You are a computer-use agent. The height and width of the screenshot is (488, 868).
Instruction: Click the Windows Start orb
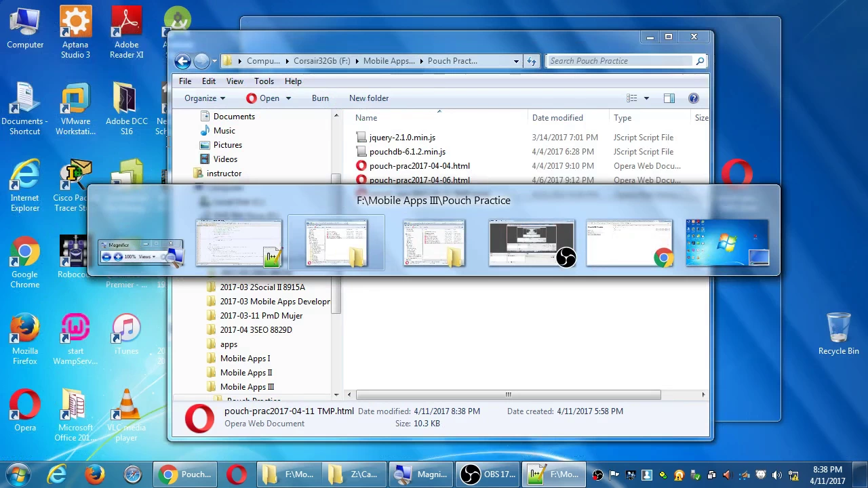click(x=18, y=474)
